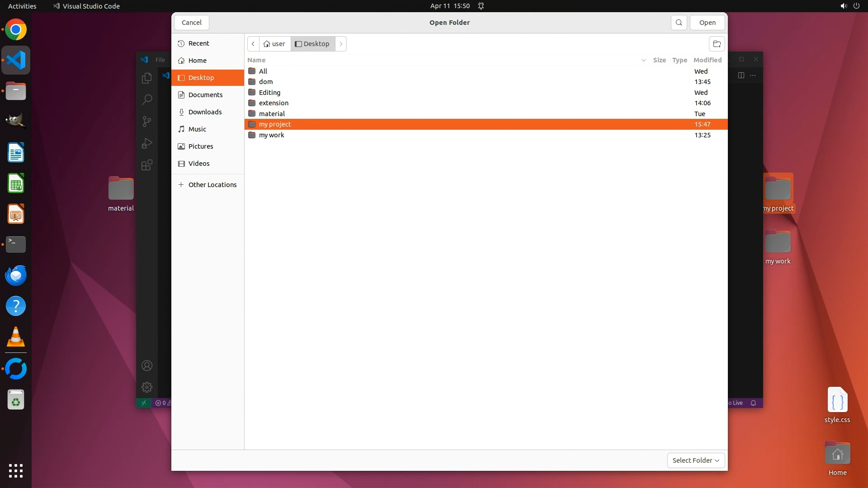The width and height of the screenshot is (868, 488).
Task: Open Extensions icon in activity bar
Action: tap(146, 165)
